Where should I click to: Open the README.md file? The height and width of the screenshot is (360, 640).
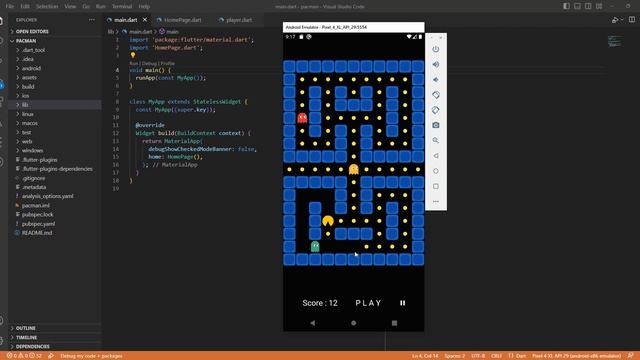coord(55,233)
